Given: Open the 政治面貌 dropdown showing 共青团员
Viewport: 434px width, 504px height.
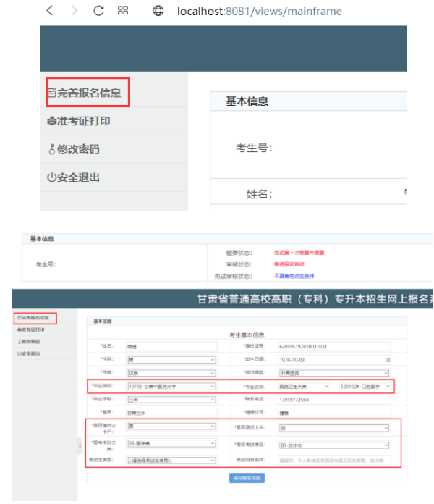Looking at the screenshot, I should tap(334, 373).
